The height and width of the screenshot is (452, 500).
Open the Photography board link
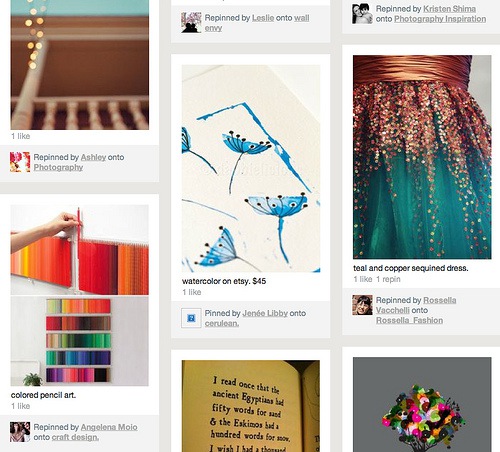[x=58, y=167]
